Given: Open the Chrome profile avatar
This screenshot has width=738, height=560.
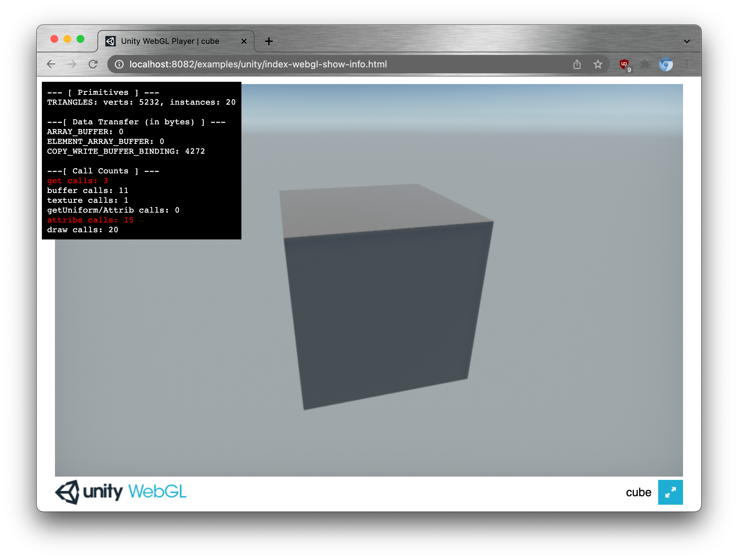Looking at the screenshot, I should point(666,64).
